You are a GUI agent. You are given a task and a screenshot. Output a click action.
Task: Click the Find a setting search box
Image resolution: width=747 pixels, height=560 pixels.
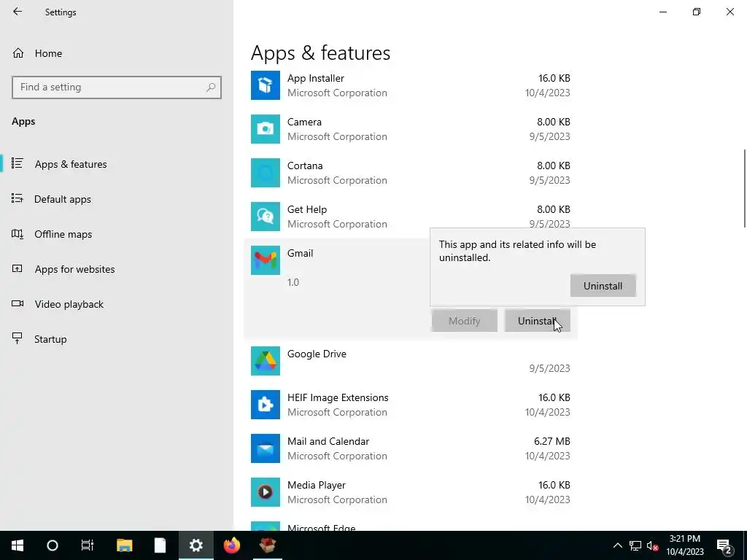(117, 87)
